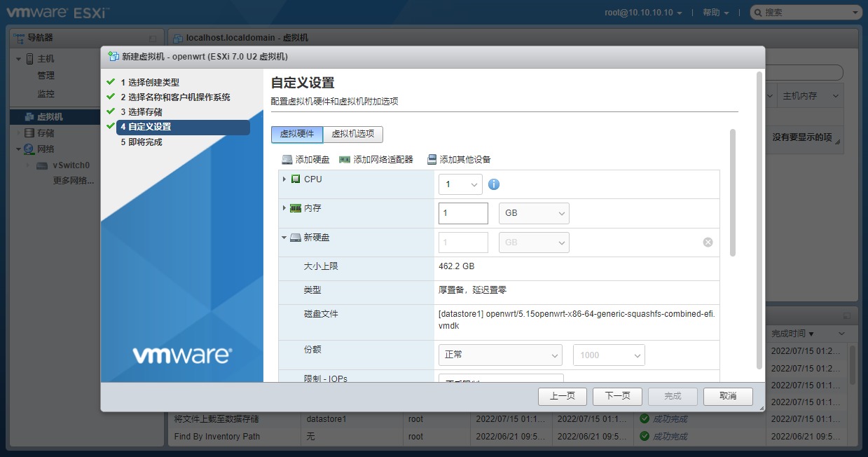Click the 添加硬盘 icon to add a disk
Screen dimensions: 868x457
pyautogui.click(x=285, y=159)
